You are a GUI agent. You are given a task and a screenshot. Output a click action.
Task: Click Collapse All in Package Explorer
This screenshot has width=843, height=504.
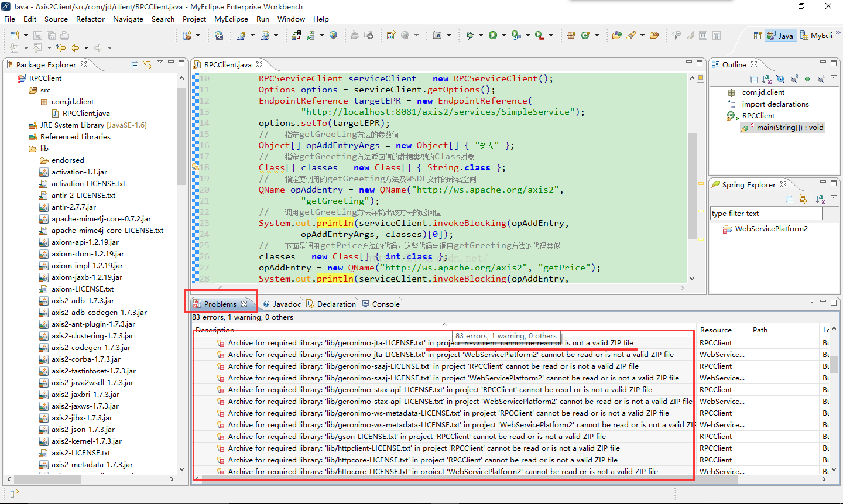tap(134, 64)
